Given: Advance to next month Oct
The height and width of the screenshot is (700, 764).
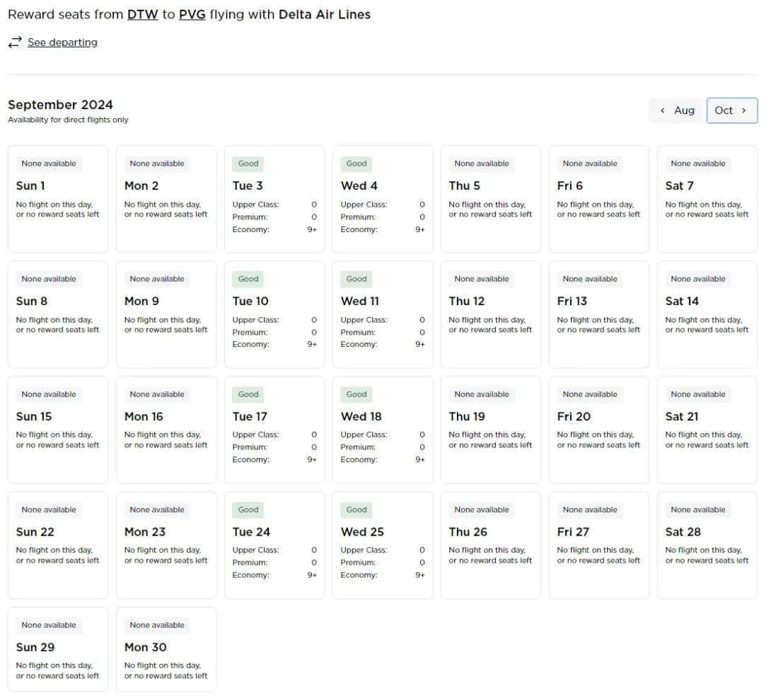Looking at the screenshot, I should coord(731,110).
